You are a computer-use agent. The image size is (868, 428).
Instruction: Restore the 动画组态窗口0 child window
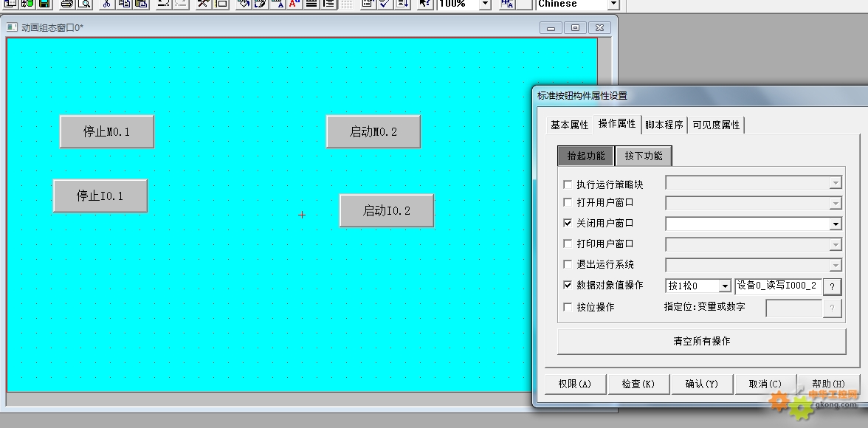575,28
